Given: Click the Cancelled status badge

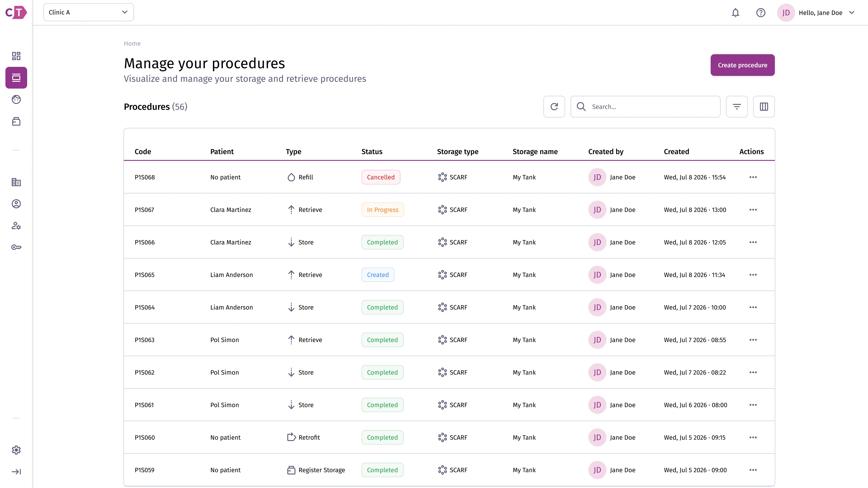Looking at the screenshot, I should [x=381, y=177].
